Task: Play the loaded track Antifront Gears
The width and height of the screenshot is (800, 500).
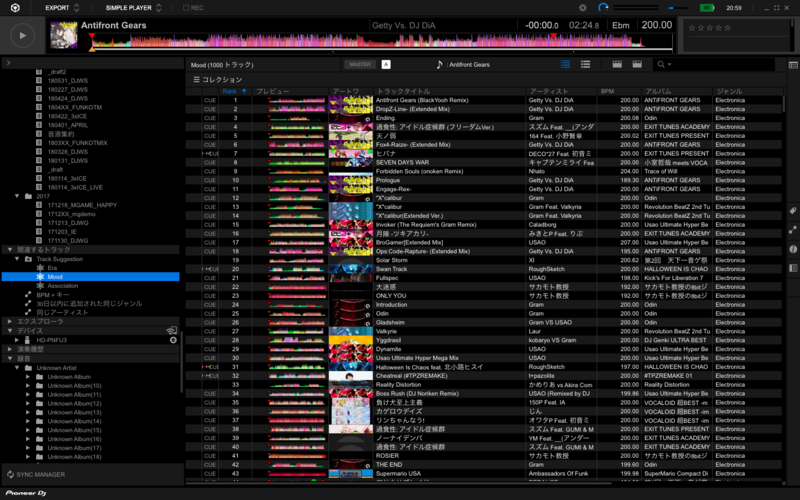Action: [22, 36]
